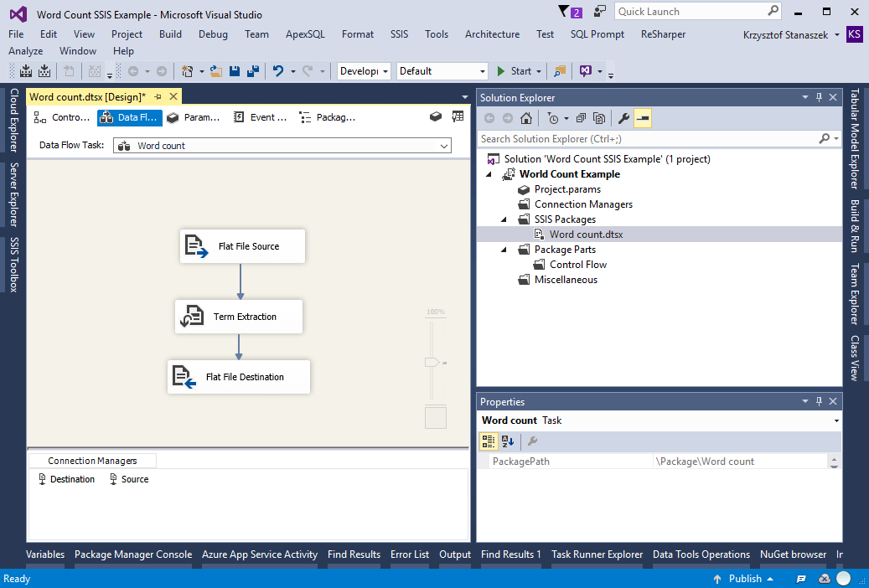This screenshot has width=869, height=588.
Task: Select the Flat File Source component
Action: coord(243,246)
